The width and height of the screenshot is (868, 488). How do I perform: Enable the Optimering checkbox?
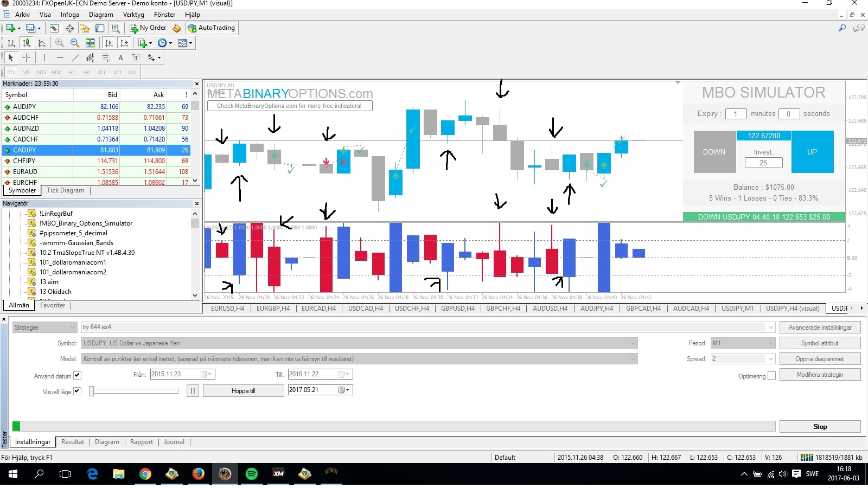[x=771, y=376]
